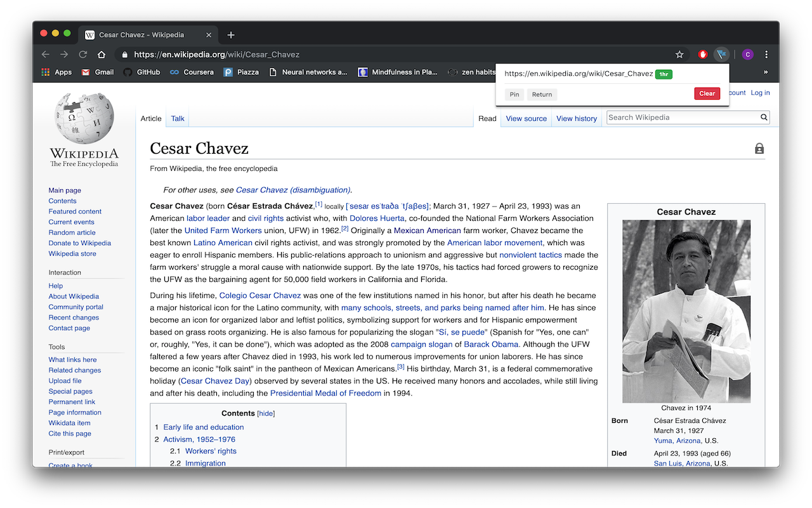Open the United Farm Workers link
812x508 pixels.
point(223,231)
